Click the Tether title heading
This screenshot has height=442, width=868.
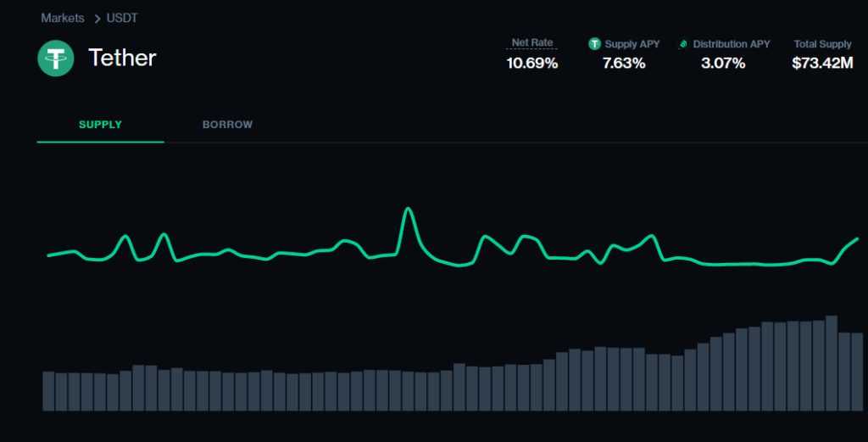123,58
